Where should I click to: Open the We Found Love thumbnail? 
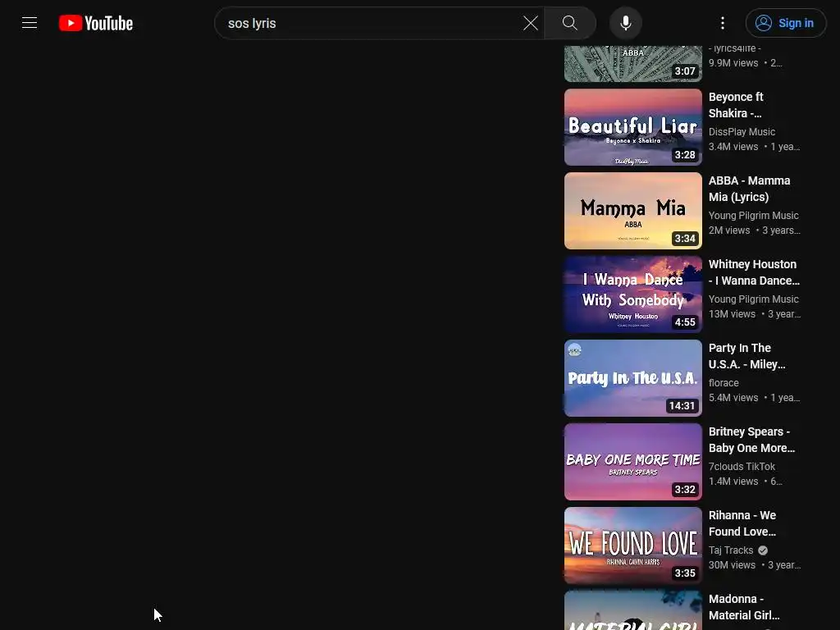(633, 546)
